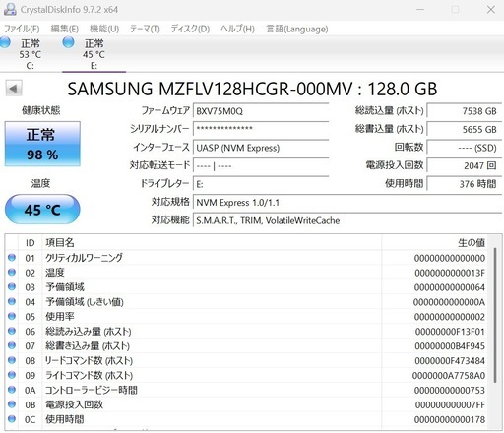The height and width of the screenshot is (433, 504).
Task: Open the 言語(Language) menu
Action: pyautogui.click(x=297, y=29)
